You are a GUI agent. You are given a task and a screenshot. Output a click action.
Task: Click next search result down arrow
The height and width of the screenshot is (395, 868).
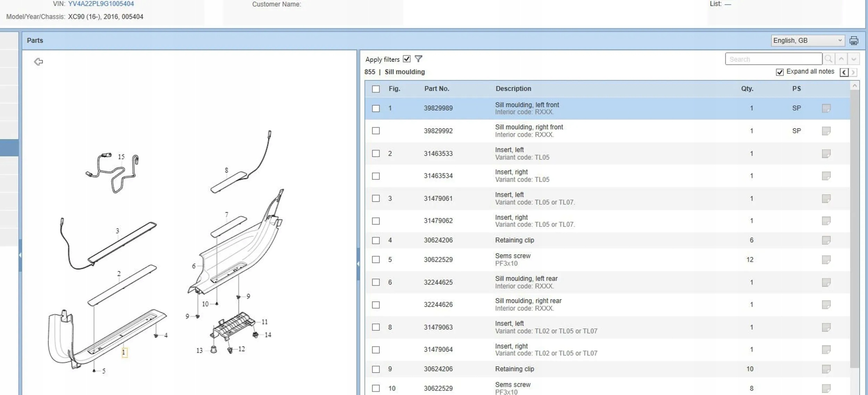click(854, 59)
